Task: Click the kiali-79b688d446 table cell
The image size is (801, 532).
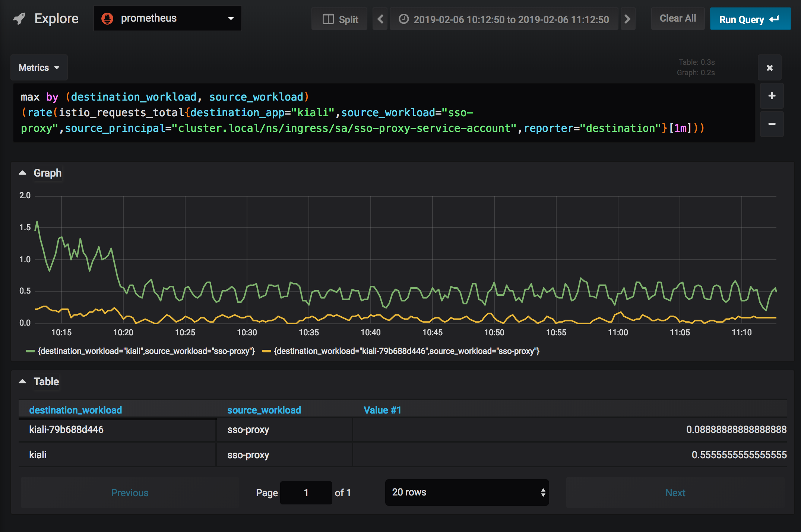Action: click(117, 430)
